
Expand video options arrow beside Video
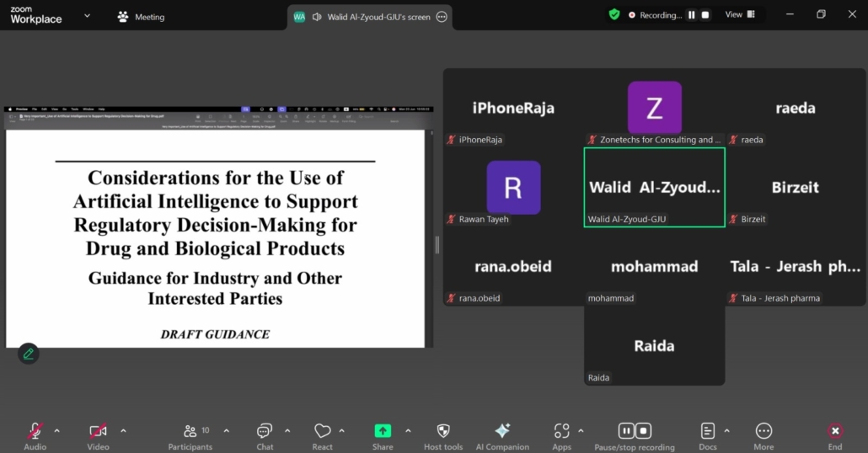pos(123,431)
